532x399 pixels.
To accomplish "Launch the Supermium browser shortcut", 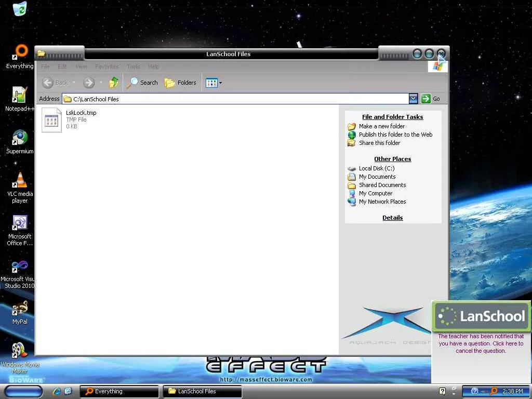I will pyautogui.click(x=20, y=142).
